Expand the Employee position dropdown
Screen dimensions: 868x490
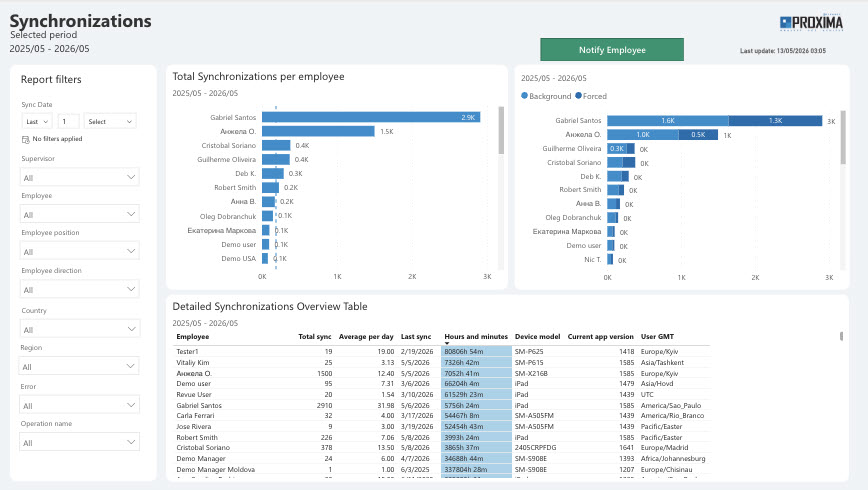[x=79, y=251]
